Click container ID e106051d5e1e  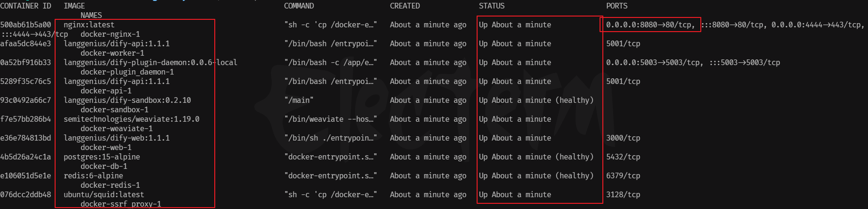pyautogui.click(x=25, y=176)
